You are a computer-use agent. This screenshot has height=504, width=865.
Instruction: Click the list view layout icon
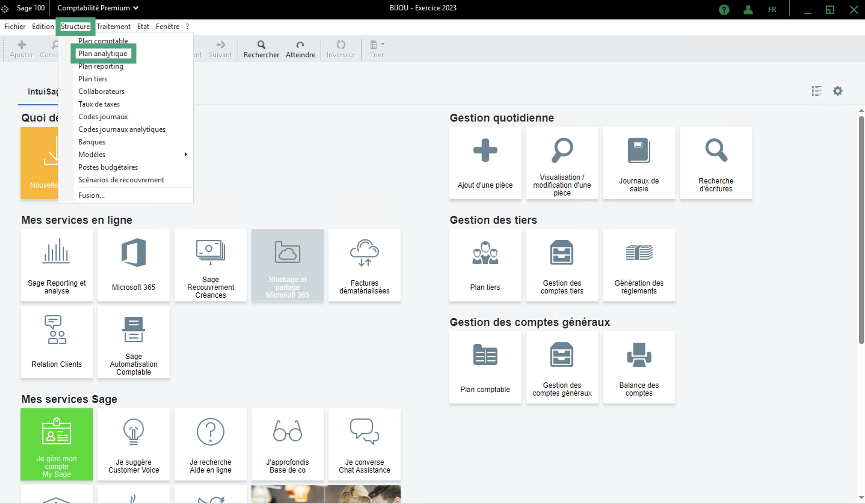click(816, 91)
